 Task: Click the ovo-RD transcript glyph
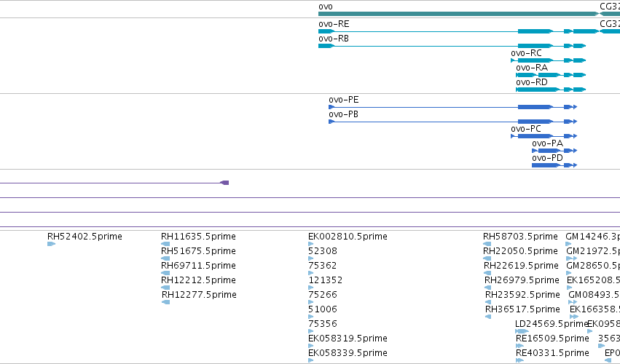(x=551, y=90)
